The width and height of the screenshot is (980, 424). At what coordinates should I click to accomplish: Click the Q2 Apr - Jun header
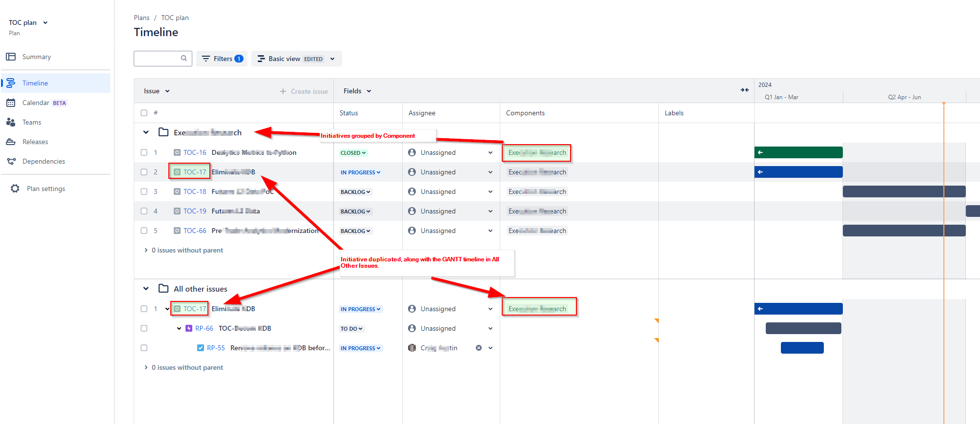pyautogui.click(x=904, y=97)
